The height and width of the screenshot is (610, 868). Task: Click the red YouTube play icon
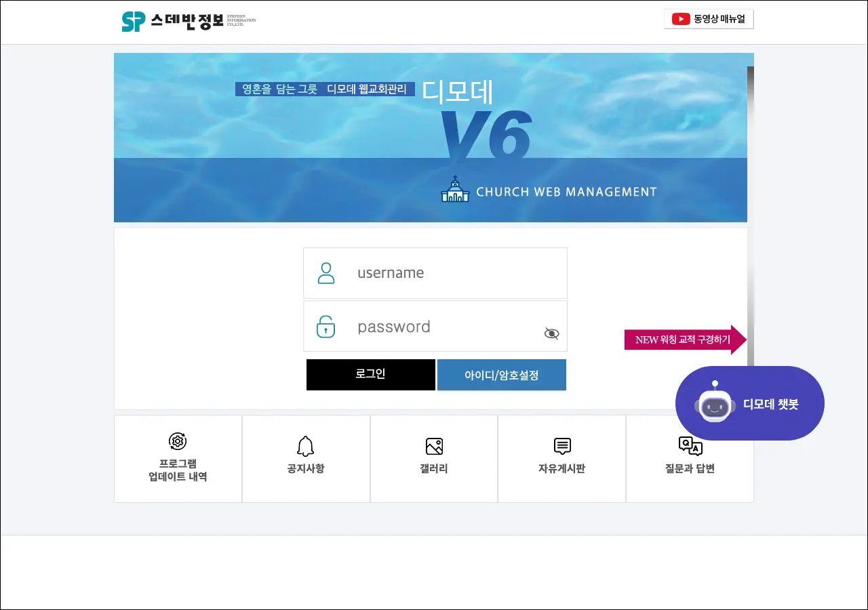[x=681, y=19]
